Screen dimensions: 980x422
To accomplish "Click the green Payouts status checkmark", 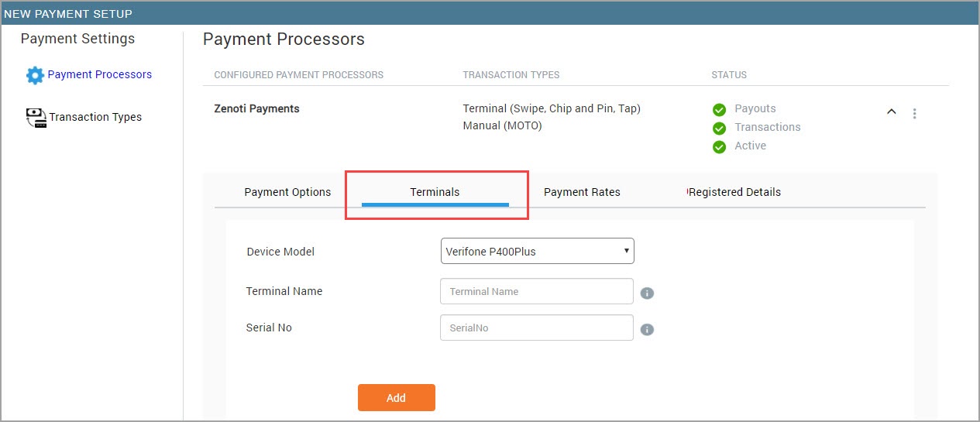I will coord(719,109).
